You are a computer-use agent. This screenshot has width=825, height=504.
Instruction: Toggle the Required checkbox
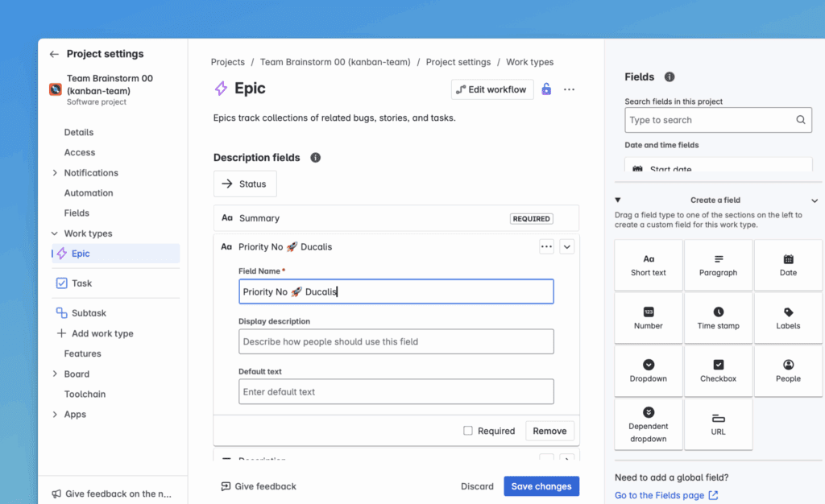pos(468,431)
